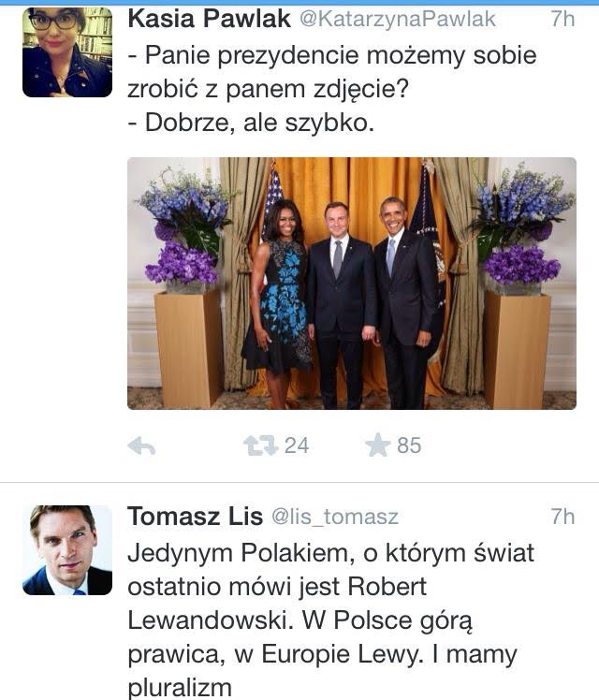Visit the @lis_tomasz handle
The width and height of the screenshot is (599, 700).
(x=335, y=517)
